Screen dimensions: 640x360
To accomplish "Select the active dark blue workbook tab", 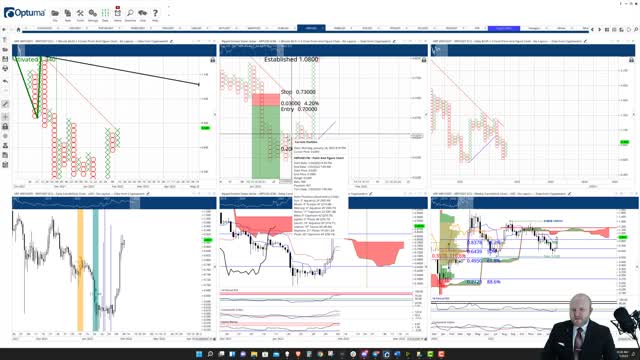I will (311, 28).
